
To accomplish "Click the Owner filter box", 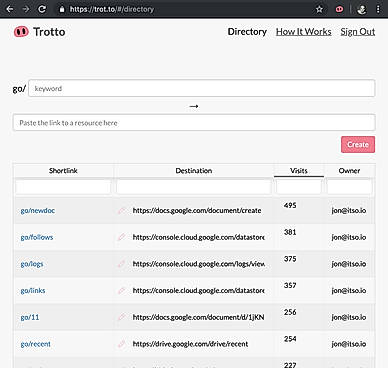I will click(349, 187).
